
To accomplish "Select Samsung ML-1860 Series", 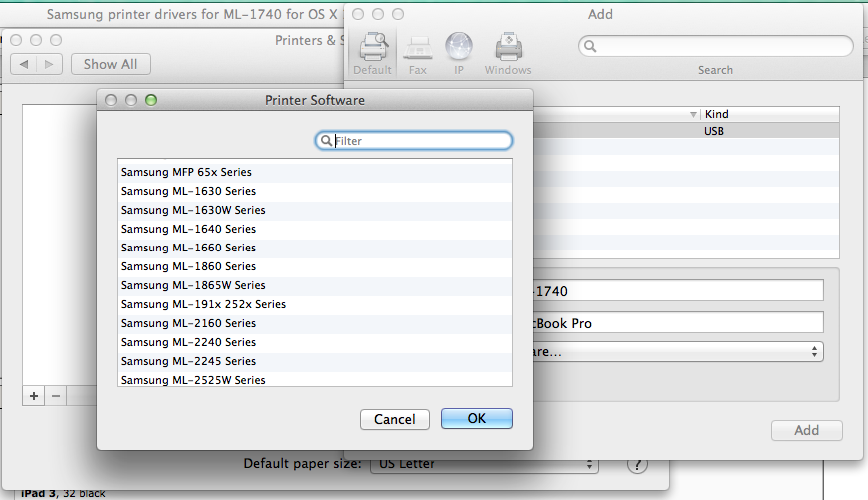I will click(315, 266).
